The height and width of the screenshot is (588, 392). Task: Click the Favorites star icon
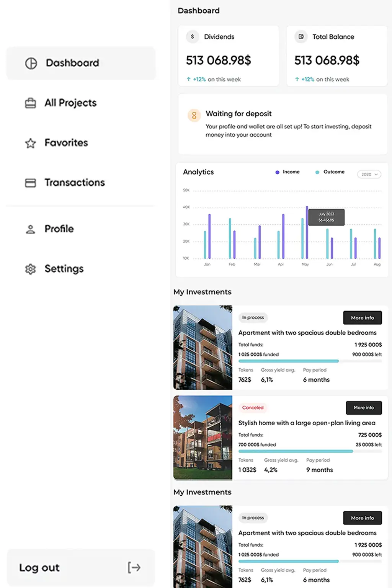pos(31,143)
